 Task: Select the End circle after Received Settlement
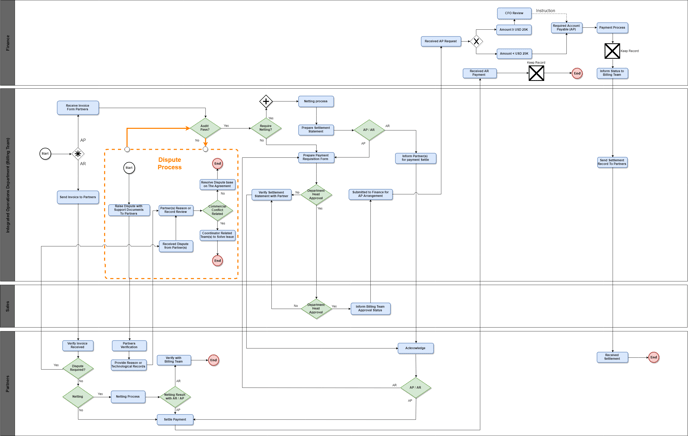coord(654,357)
